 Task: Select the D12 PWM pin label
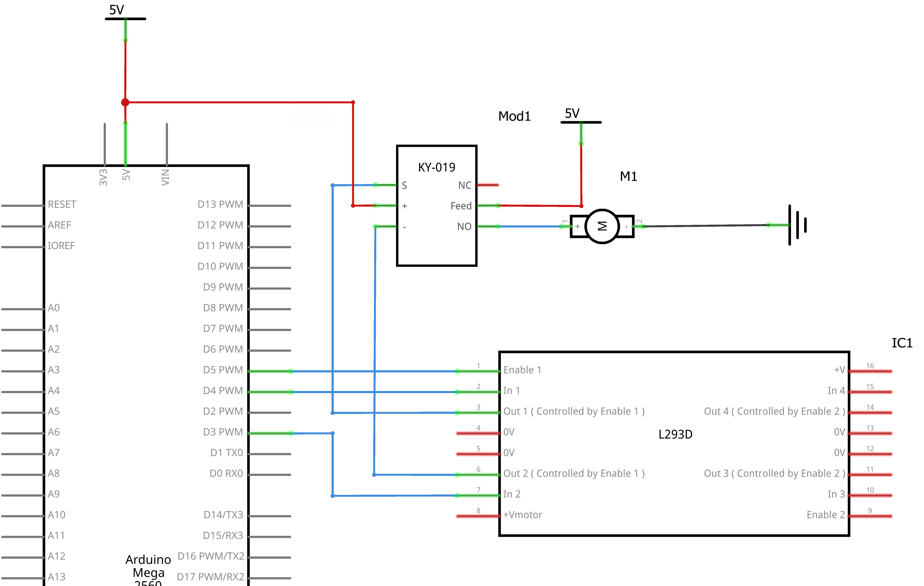pyautogui.click(x=220, y=225)
